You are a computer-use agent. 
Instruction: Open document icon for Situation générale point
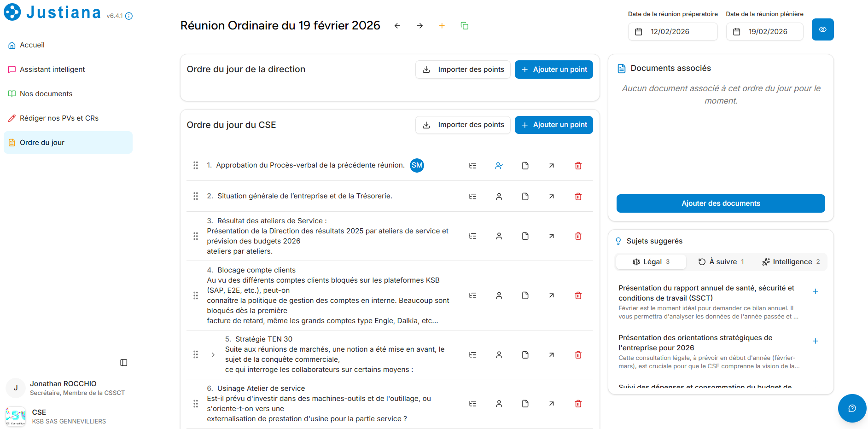[x=525, y=197]
